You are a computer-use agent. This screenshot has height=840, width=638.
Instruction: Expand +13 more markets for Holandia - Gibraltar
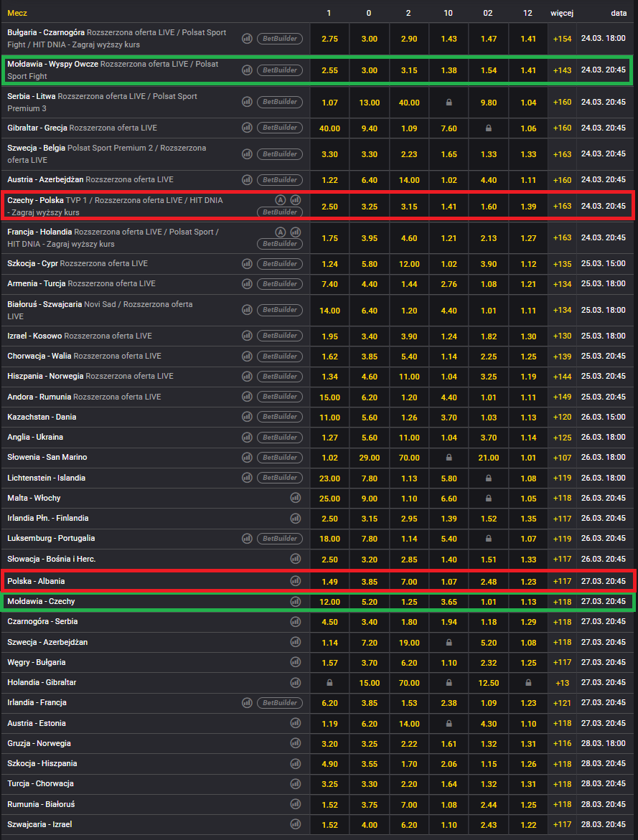pyautogui.click(x=562, y=683)
